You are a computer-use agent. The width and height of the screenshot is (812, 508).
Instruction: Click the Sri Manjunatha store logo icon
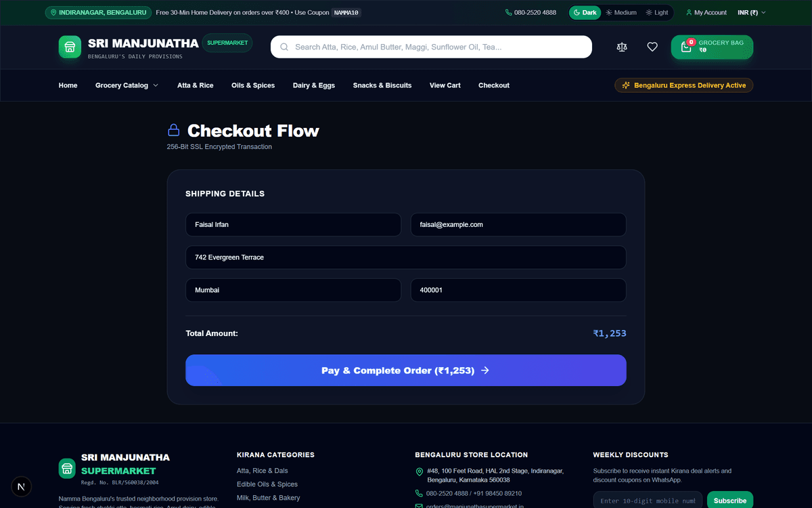70,47
